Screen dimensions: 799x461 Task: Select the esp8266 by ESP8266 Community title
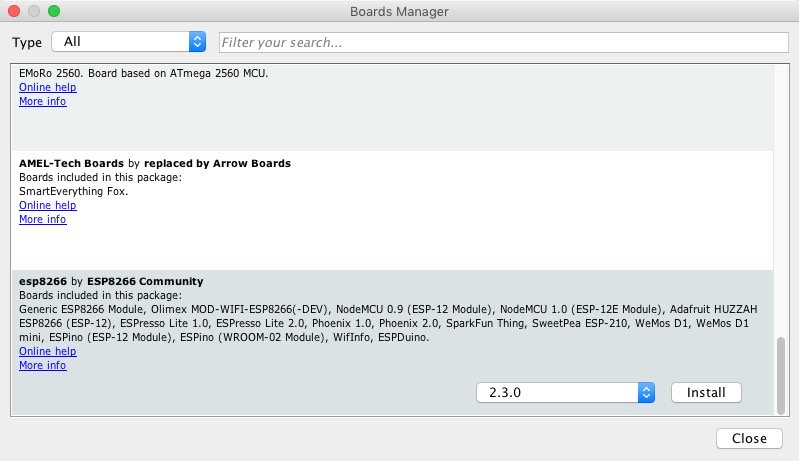click(111, 282)
